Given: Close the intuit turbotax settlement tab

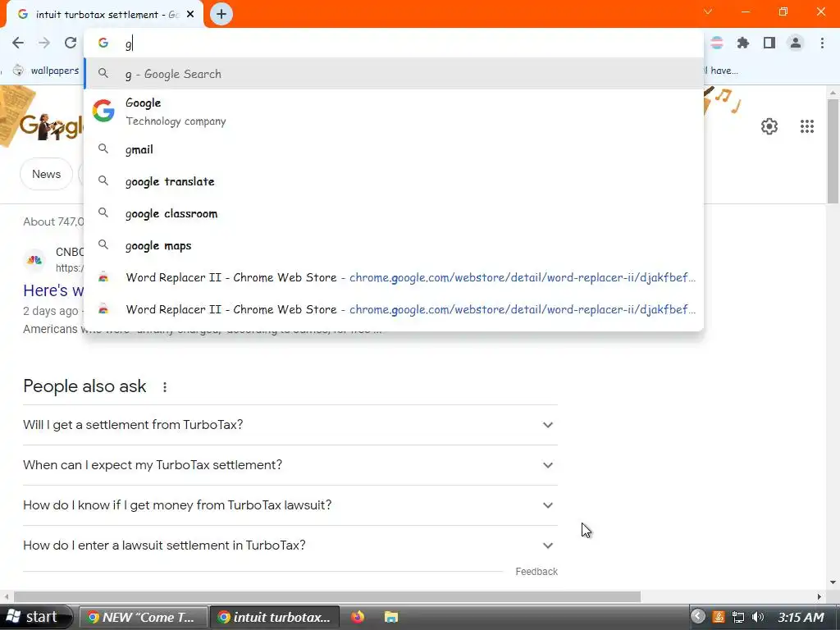Looking at the screenshot, I should pyautogui.click(x=190, y=15).
